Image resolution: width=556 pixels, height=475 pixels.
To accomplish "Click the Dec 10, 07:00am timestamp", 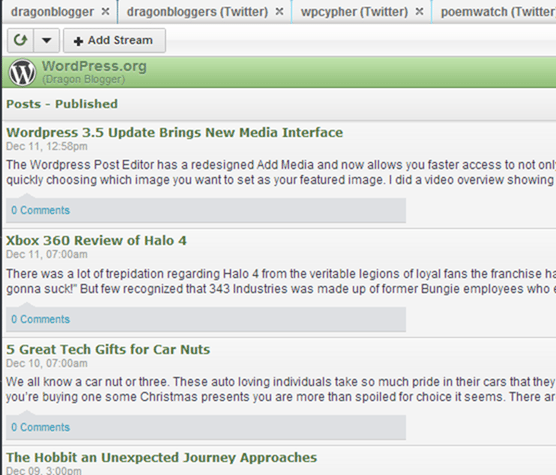I will click(47, 363).
